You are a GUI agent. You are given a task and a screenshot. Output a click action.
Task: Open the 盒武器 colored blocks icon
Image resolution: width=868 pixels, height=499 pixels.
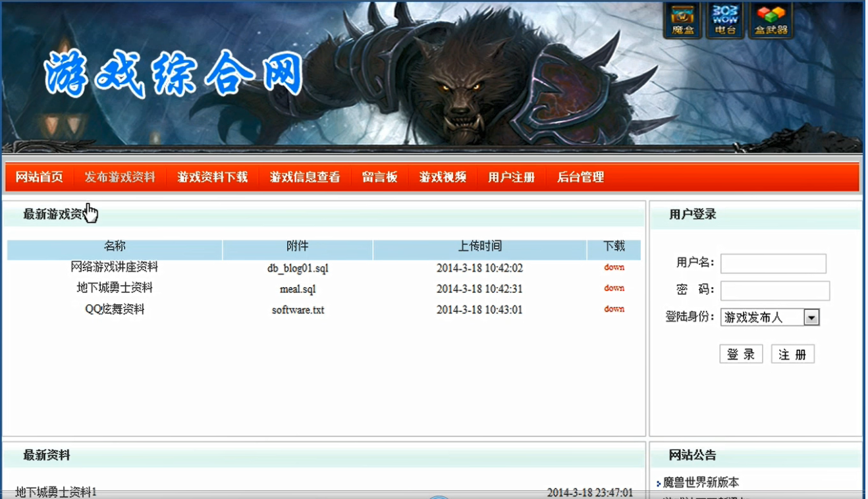pos(771,21)
